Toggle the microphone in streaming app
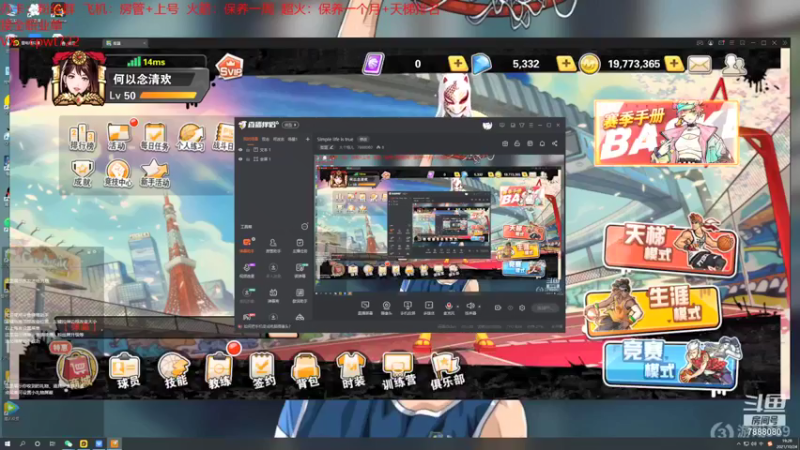 (x=448, y=306)
